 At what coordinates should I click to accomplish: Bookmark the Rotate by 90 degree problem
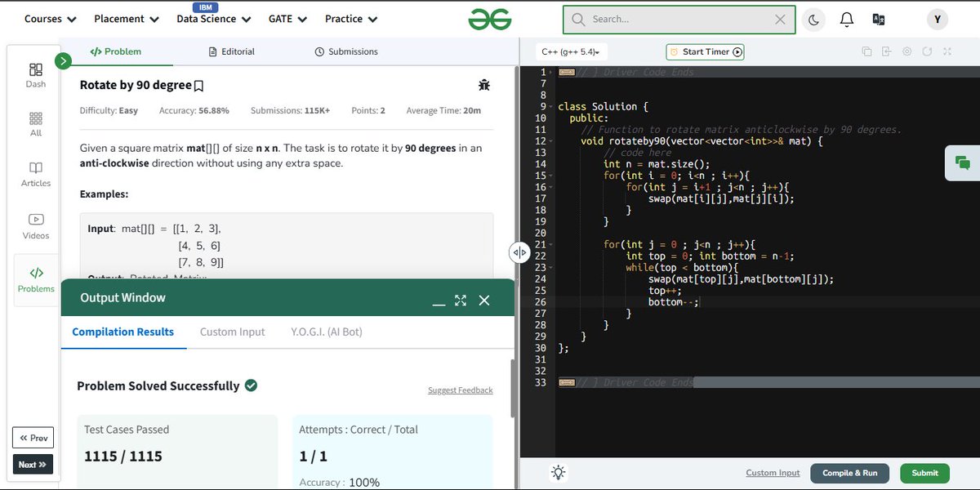click(198, 86)
